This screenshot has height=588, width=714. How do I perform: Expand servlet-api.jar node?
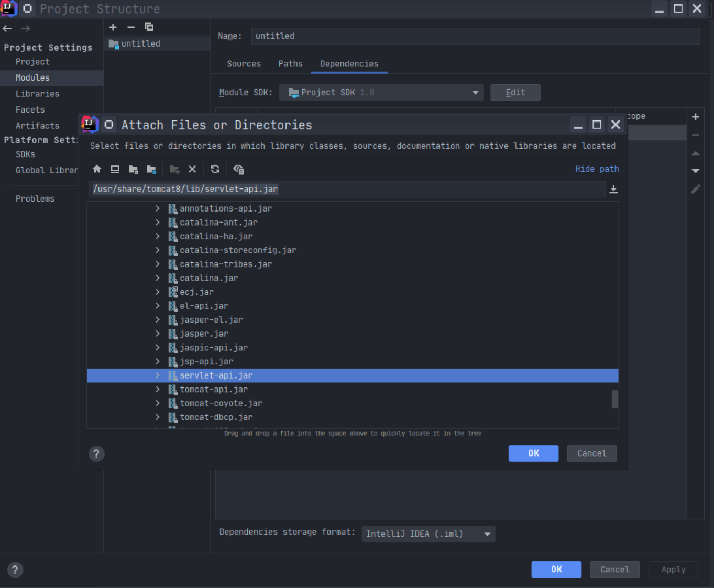157,375
